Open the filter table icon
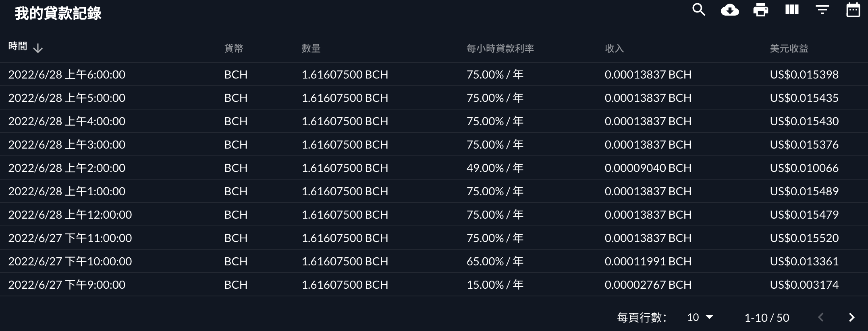The width and height of the screenshot is (868, 331). pos(822,10)
